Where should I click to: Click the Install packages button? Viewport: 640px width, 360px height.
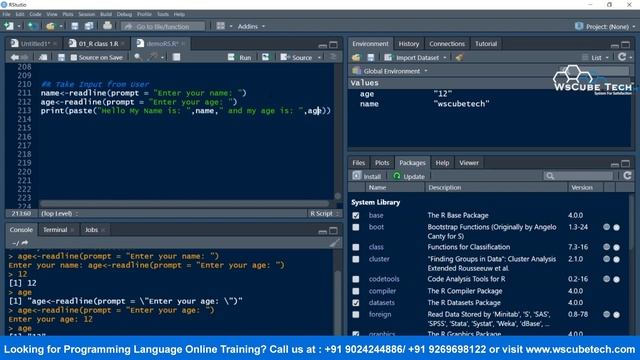coord(367,176)
